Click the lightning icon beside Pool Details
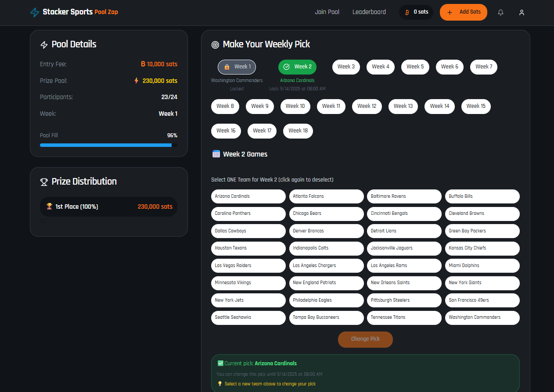Screen dimensions: 554x392 click(44, 45)
